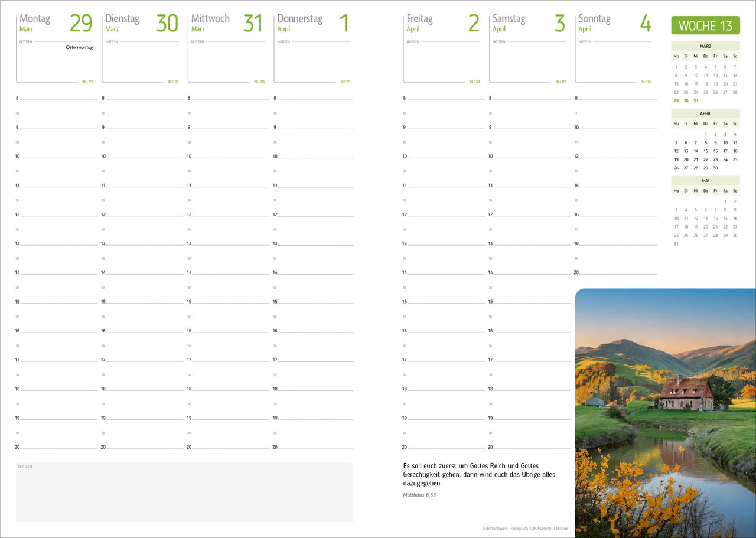Open the APRIL mini calendar header
756x538 pixels.
point(705,113)
